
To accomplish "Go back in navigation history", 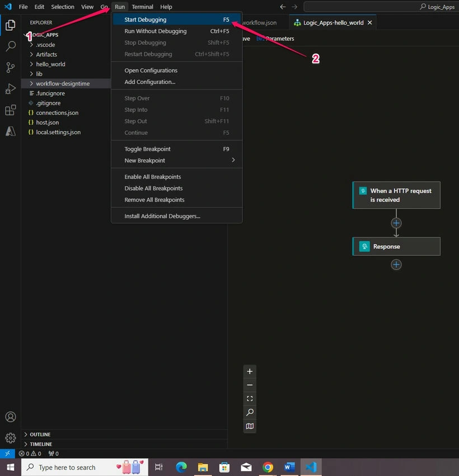I will [x=283, y=7].
